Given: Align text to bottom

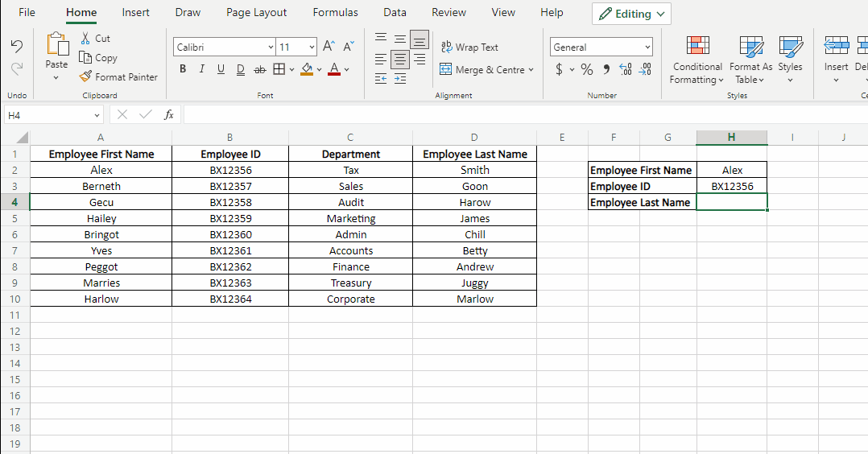Looking at the screenshot, I should click(420, 39).
